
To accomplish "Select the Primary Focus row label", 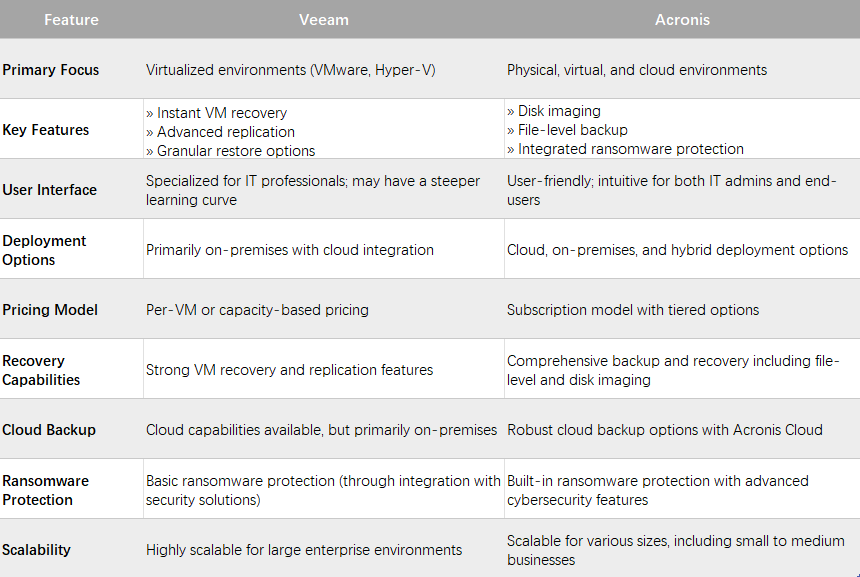I will pyautogui.click(x=50, y=70).
